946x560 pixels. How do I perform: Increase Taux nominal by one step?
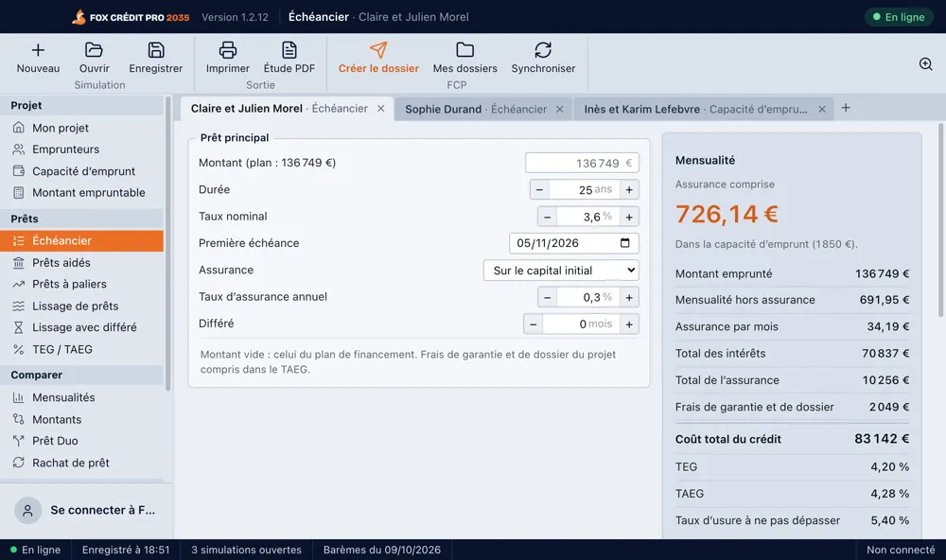point(629,217)
